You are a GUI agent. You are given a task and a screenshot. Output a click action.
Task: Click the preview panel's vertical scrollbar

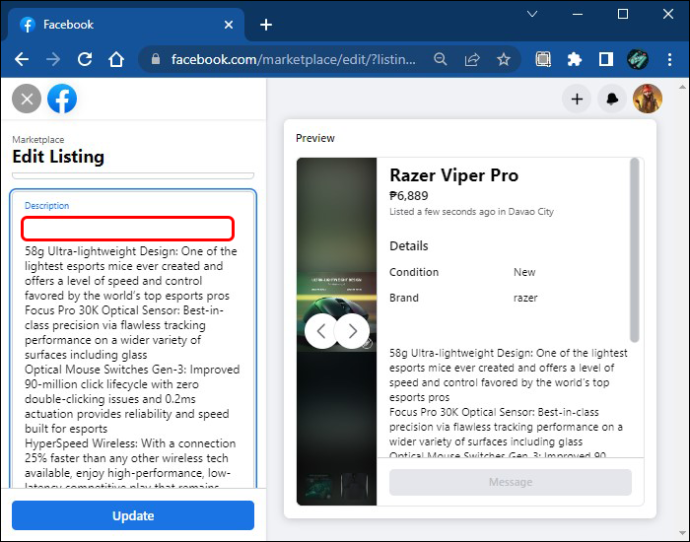[x=634, y=250]
